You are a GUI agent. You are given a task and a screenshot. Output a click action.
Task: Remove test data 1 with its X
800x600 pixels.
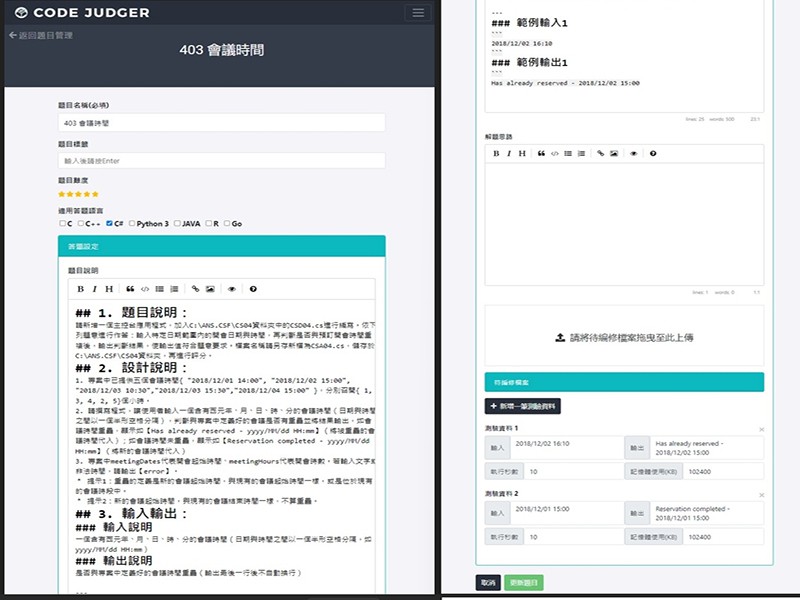coord(761,430)
